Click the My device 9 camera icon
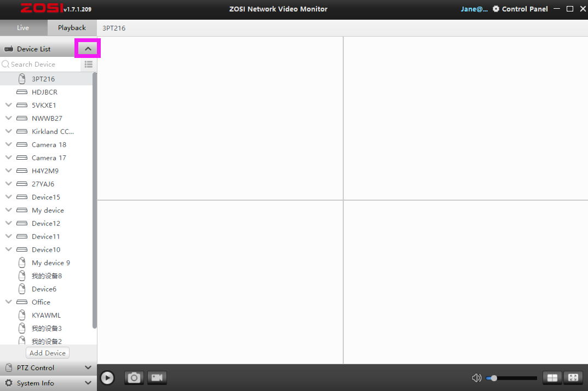Viewport: 588px width, 391px height. click(22, 262)
